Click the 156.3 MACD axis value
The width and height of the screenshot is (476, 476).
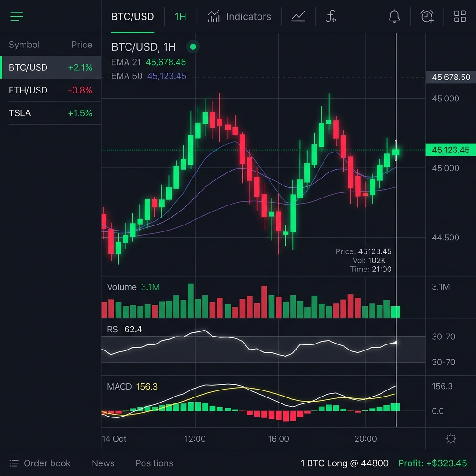[442, 386]
